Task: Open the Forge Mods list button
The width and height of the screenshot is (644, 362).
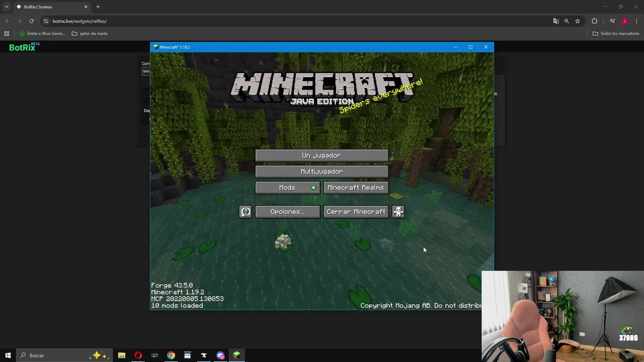Action: pyautogui.click(x=287, y=188)
